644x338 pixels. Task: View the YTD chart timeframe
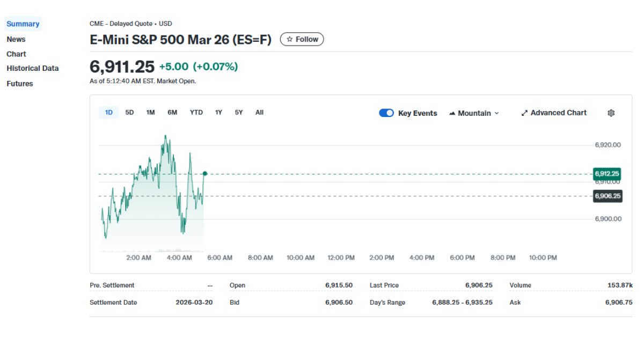[196, 112]
